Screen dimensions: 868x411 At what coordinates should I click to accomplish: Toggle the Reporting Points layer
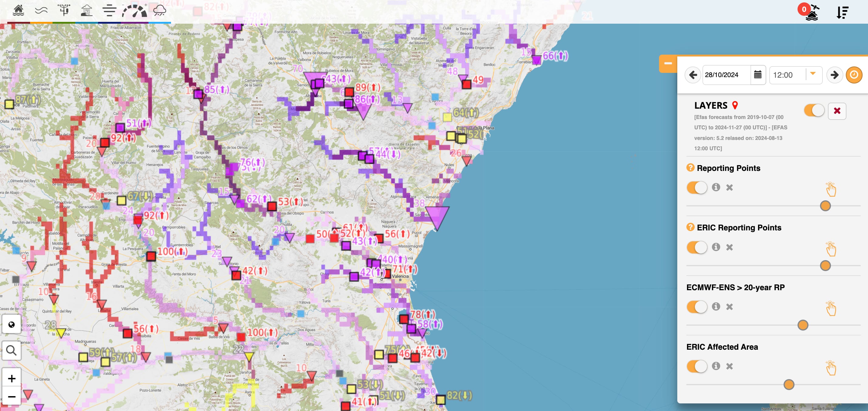coord(696,188)
